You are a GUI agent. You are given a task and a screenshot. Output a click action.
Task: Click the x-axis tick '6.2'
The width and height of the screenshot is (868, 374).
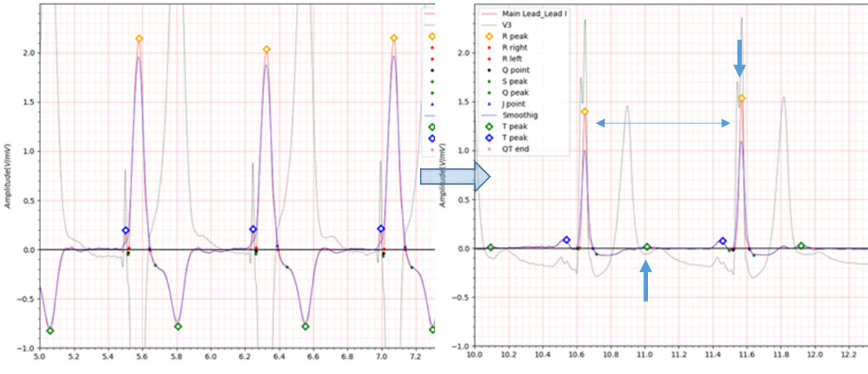click(x=245, y=357)
